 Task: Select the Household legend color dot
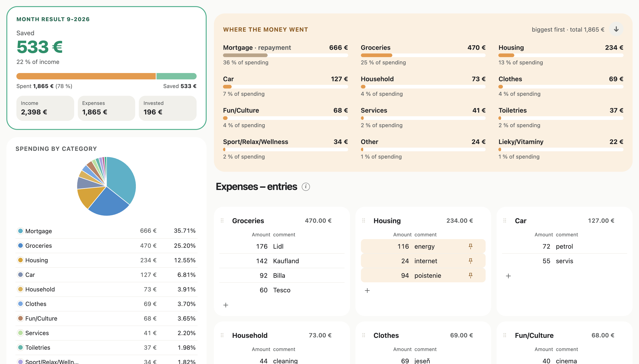coord(20,289)
